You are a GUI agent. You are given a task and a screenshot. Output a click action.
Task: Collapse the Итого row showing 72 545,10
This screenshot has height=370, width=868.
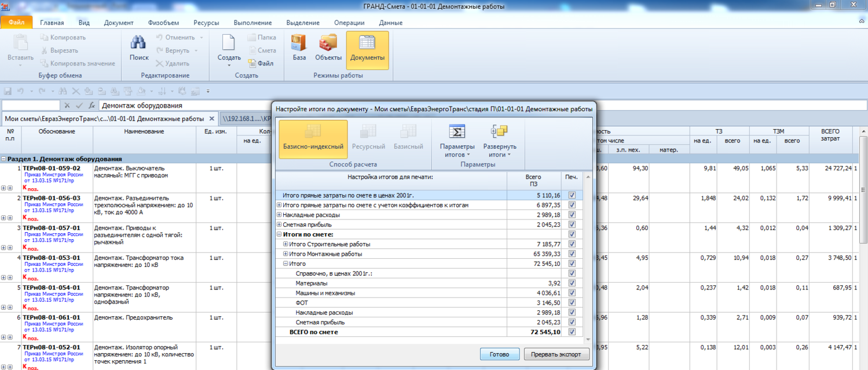[x=285, y=264]
